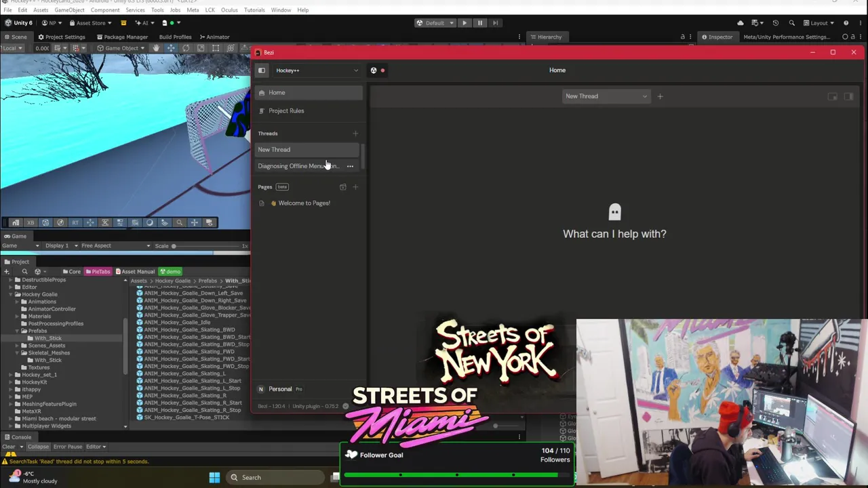Adjust the Game view Scale slider

[x=207, y=246]
